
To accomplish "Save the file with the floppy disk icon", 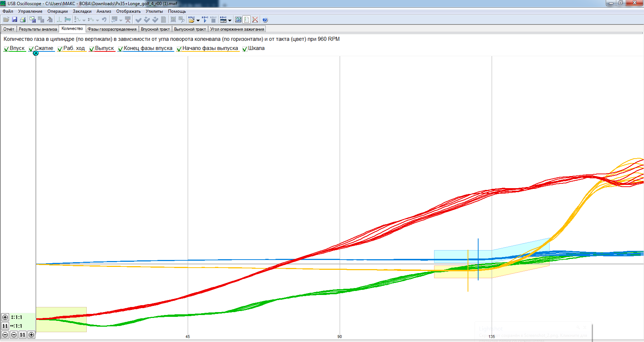I will point(15,20).
